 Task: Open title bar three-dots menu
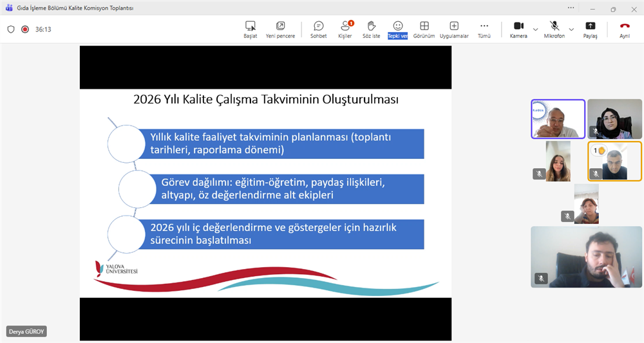coord(571,8)
